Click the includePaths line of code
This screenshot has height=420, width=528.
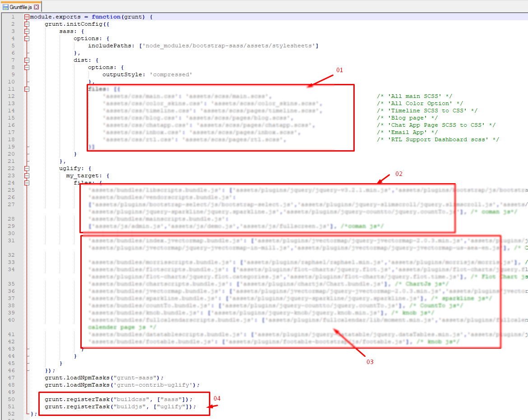click(203, 46)
